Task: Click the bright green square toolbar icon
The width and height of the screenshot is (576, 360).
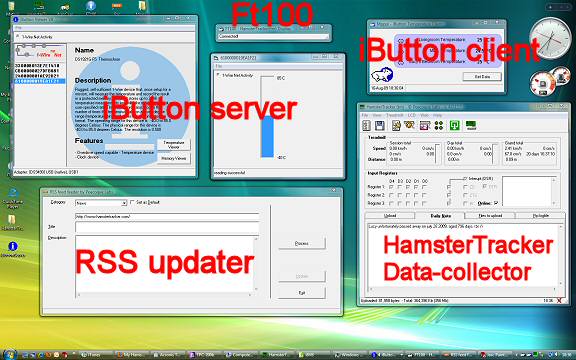Action: [454, 126]
